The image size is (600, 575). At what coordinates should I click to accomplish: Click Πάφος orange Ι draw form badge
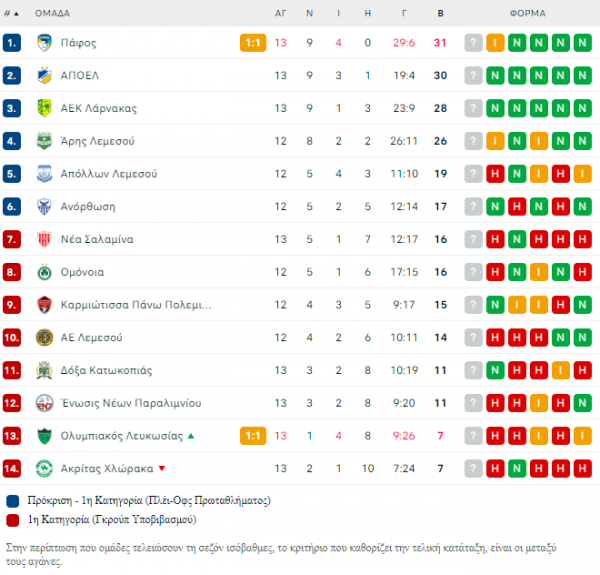tap(495, 42)
